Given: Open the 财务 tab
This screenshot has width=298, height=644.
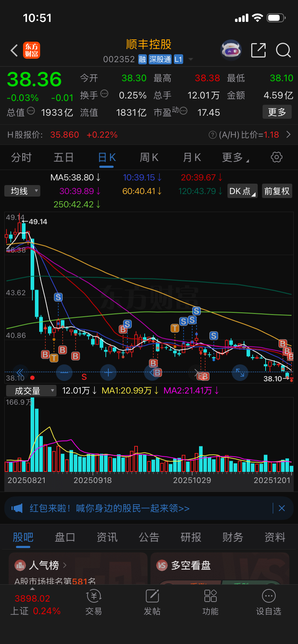Looking at the screenshot, I should [233, 537].
